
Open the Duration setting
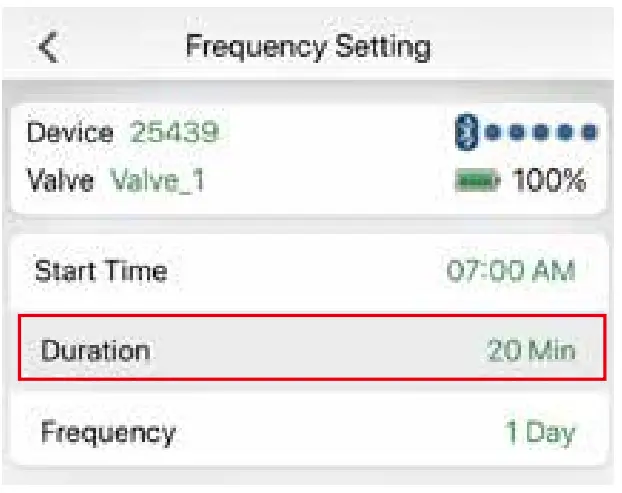[x=95, y=351]
